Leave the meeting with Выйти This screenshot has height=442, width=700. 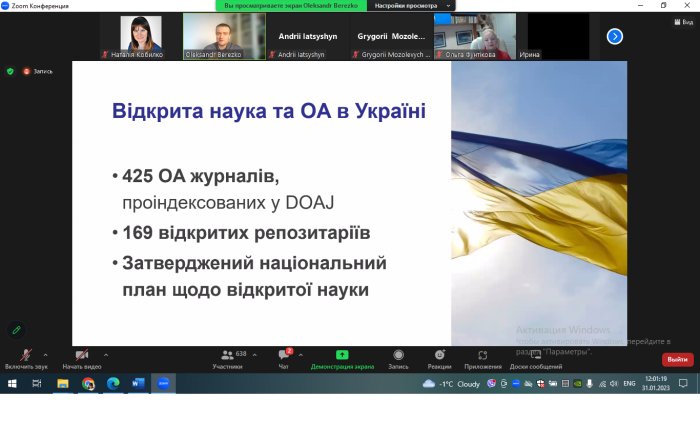pos(677,359)
